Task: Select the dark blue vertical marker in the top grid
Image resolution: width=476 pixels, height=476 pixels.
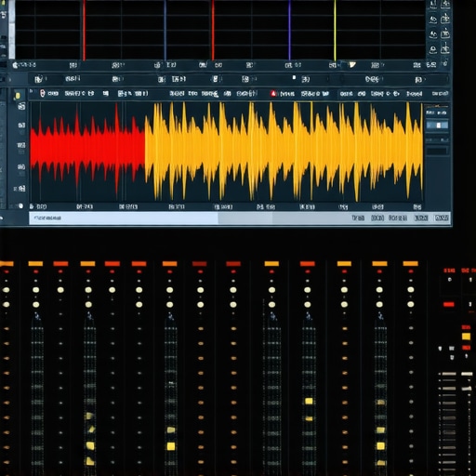Action: pos(165,30)
